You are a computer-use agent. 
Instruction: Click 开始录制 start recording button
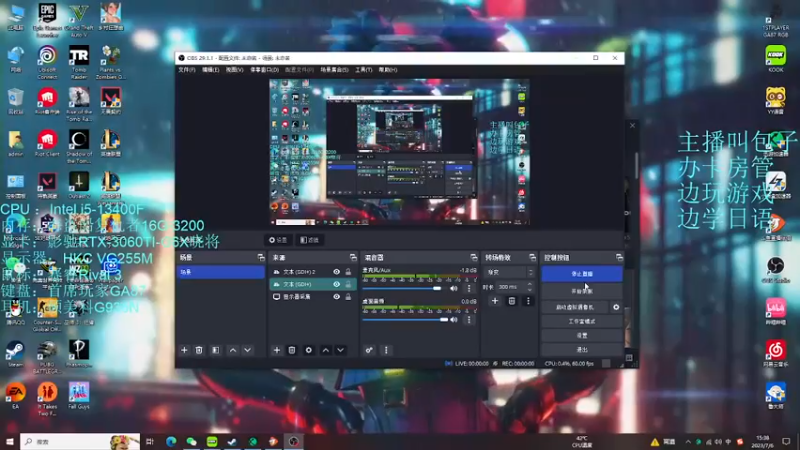[582, 291]
